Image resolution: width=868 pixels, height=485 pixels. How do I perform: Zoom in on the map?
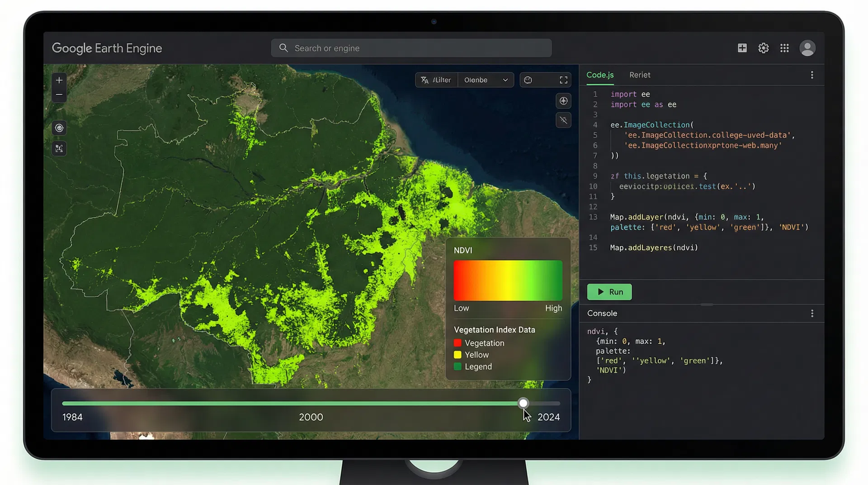(x=59, y=80)
